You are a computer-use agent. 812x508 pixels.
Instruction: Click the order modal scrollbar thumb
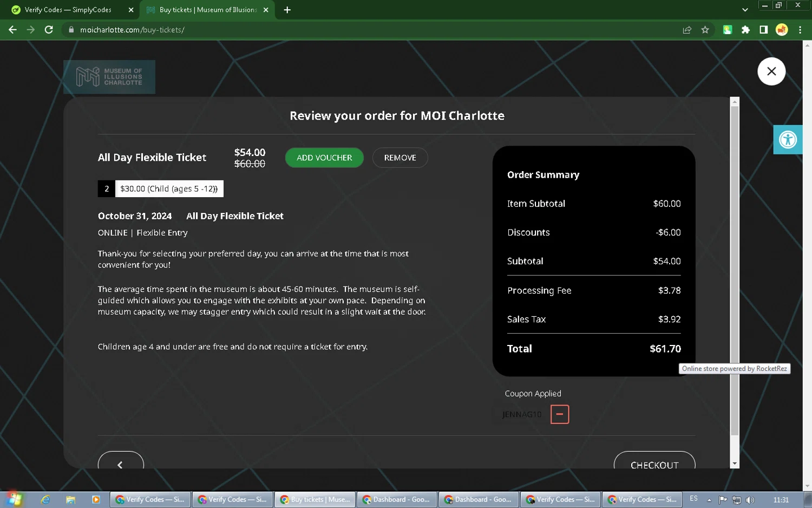tap(735, 271)
